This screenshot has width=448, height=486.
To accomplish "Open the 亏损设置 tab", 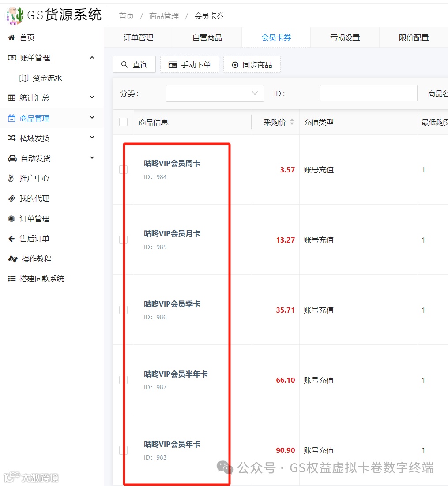I will [x=345, y=37].
